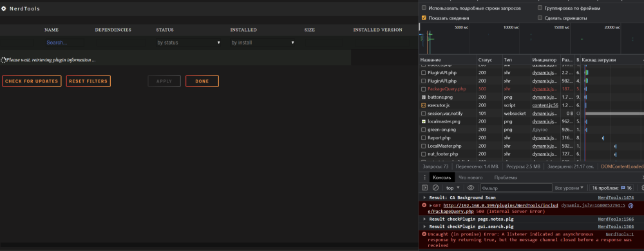Viewport: 644px width, 251px height.
Task: Open the NerdTools:1474 source link
Action: [x=616, y=197]
